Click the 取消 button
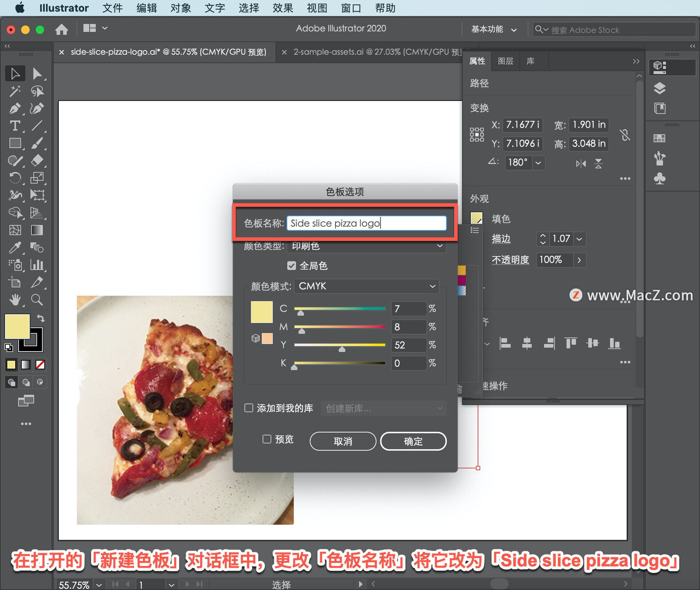Viewport: 700px width, 590px height. (343, 441)
